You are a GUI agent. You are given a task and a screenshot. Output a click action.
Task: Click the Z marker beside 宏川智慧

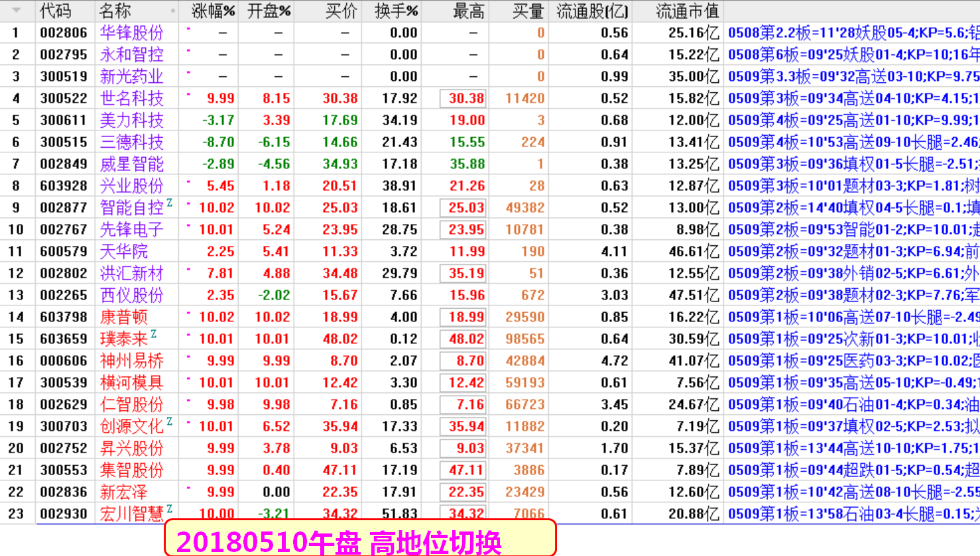click(169, 509)
